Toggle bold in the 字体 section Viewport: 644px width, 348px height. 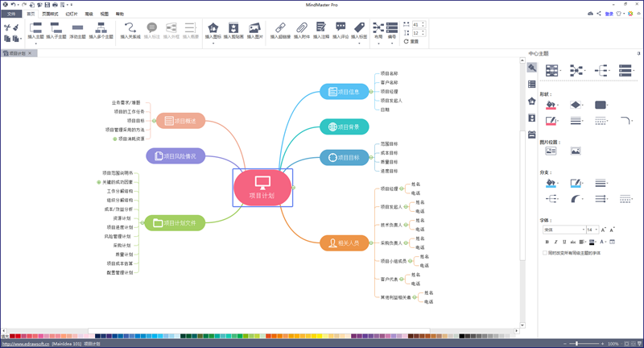tap(547, 242)
